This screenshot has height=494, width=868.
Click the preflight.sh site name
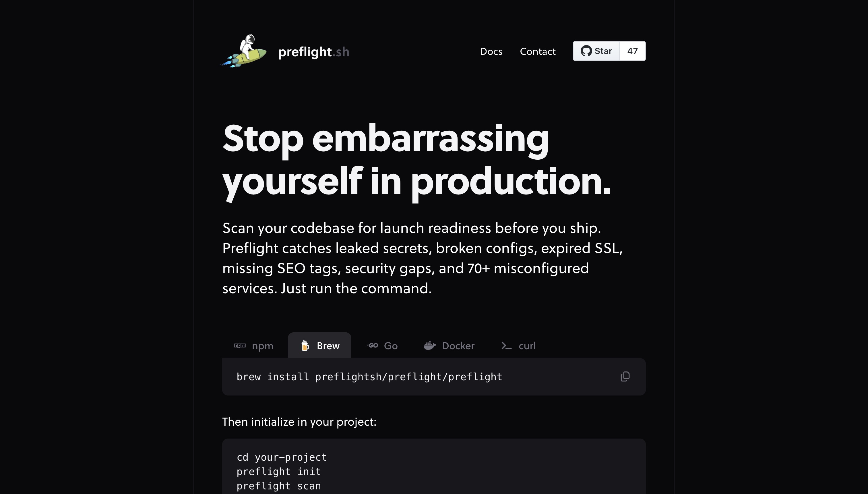pyautogui.click(x=314, y=52)
